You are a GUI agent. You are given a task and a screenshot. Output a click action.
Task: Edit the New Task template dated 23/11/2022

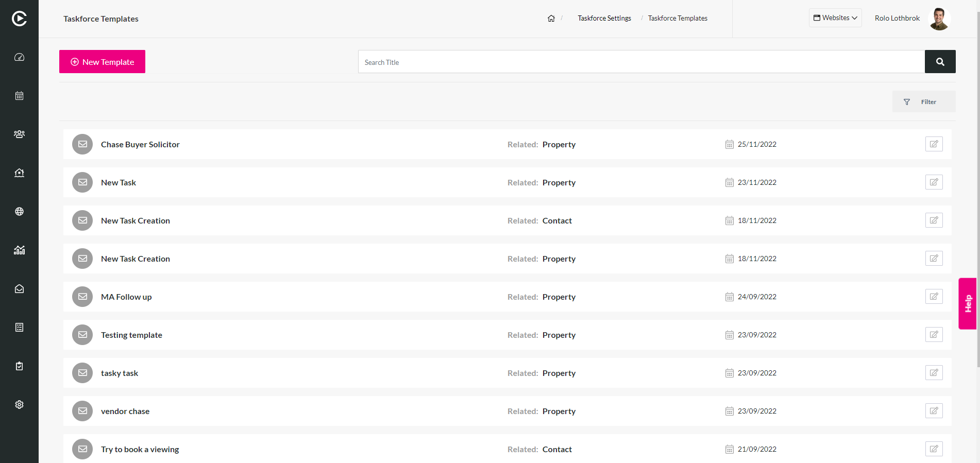pos(934,182)
